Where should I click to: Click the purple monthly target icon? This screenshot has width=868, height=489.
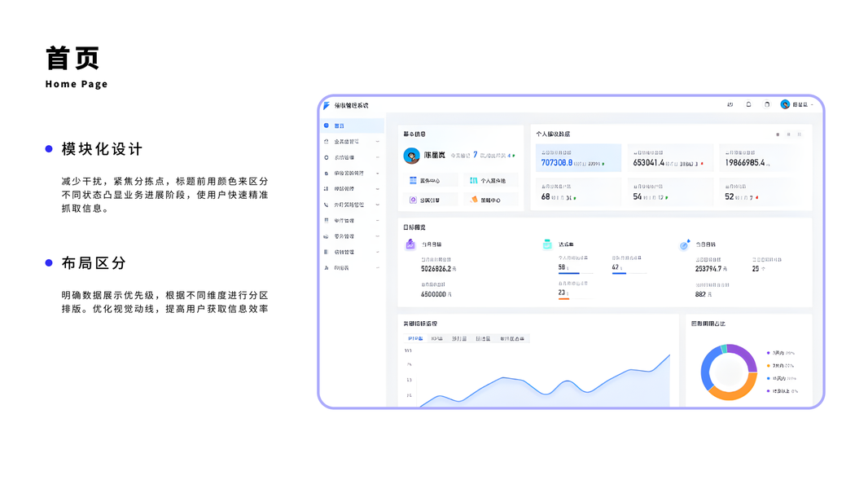click(x=410, y=244)
